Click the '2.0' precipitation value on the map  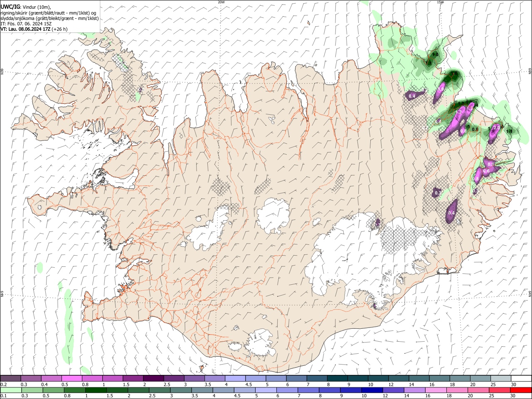click(x=496, y=128)
